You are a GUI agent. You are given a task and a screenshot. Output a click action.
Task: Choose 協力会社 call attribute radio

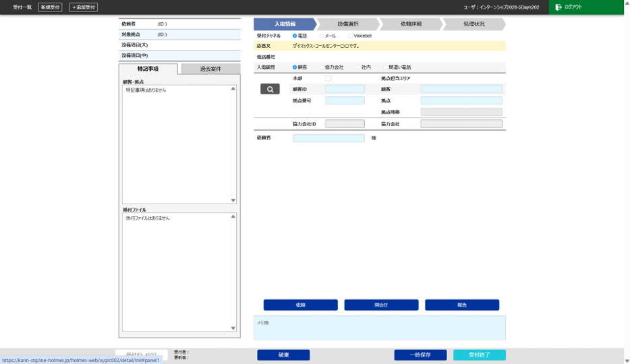(x=322, y=67)
